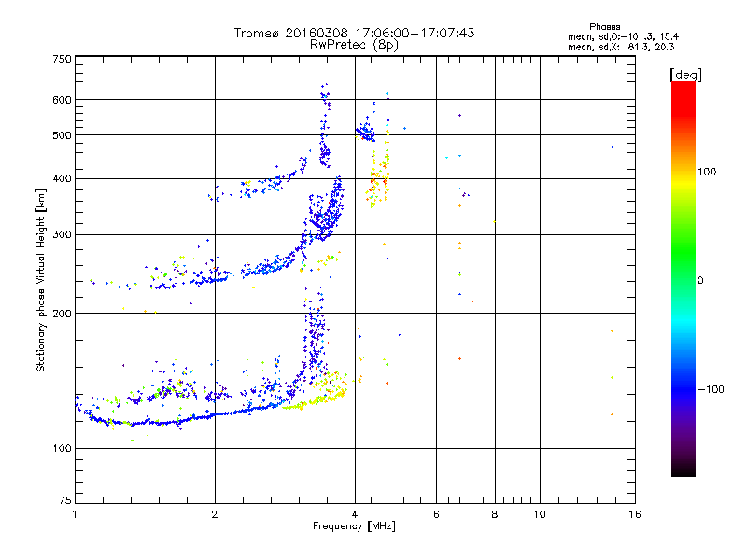Click the x-axis tick label '2'
This screenshot has height=560, width=747.
pos(215,514)
